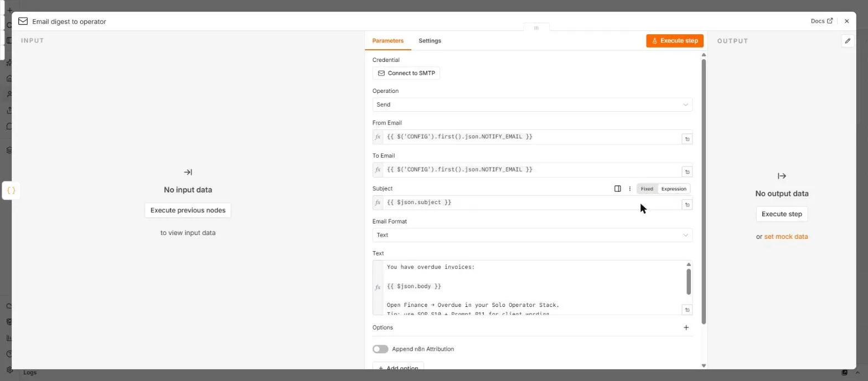This screenshot has height=381, width=868.
Task: Click the orange Execute step button
Action: (674, 40)
